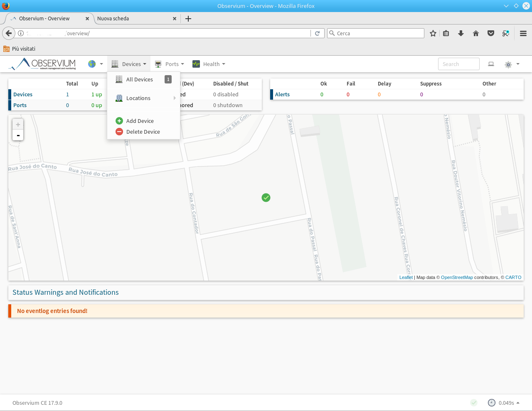
Task: Zoom out on the map
Action: pos(18,135)
